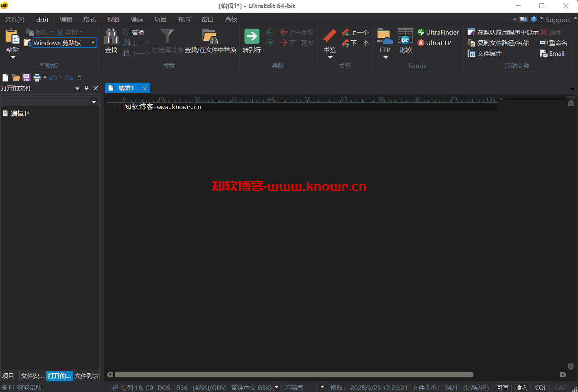Expand quick access toolbar customize arrow
Image resolution: width=578 pixels, height=392 pixels.
tap(79, 77)
